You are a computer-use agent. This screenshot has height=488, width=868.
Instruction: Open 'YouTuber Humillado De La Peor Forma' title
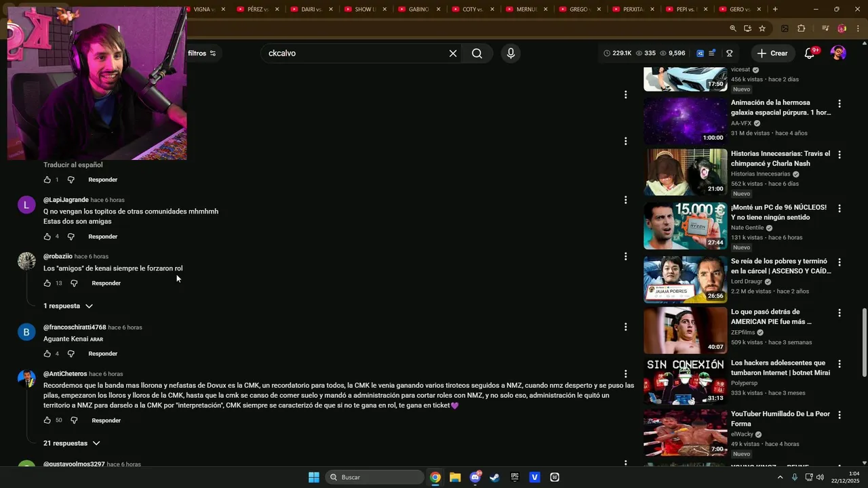(780, 419)
